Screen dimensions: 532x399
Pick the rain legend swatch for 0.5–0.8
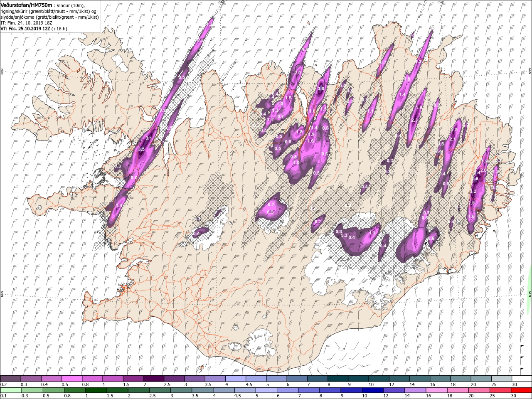(x=53, y=390)
